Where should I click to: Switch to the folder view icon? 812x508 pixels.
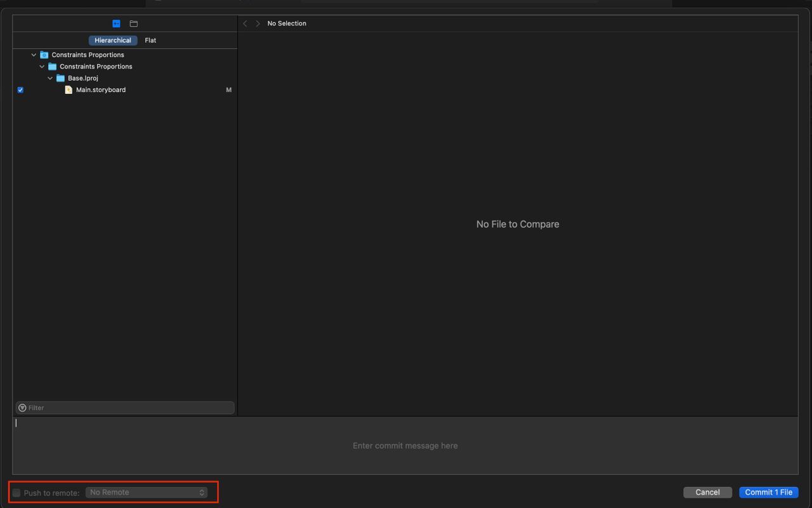click(134, 23)
